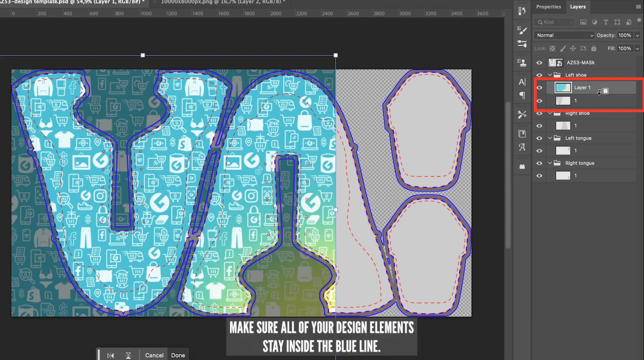Collapse the Left tongue group
This screenshot has width=644, height=360.
pos(550,138)
